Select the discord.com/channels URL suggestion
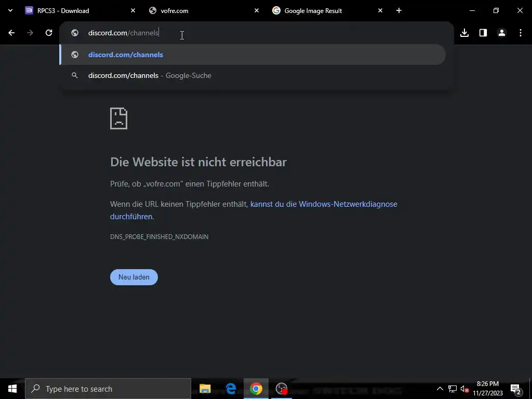This screenshot has width=532, height=399. click(253, 55)
